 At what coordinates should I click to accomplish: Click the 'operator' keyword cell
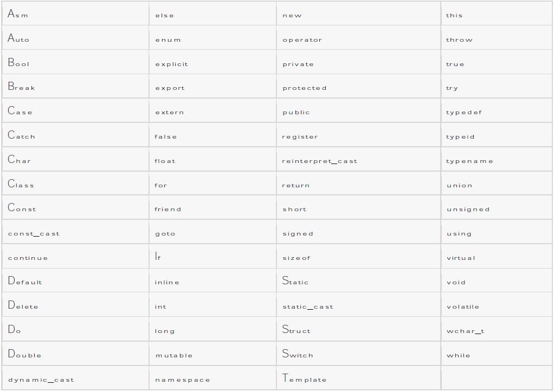302,40
